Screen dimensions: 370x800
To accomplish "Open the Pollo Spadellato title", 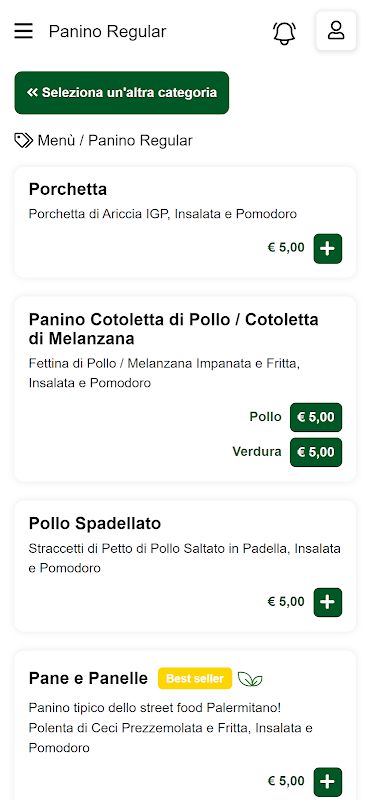I will [x=95, y=523].
